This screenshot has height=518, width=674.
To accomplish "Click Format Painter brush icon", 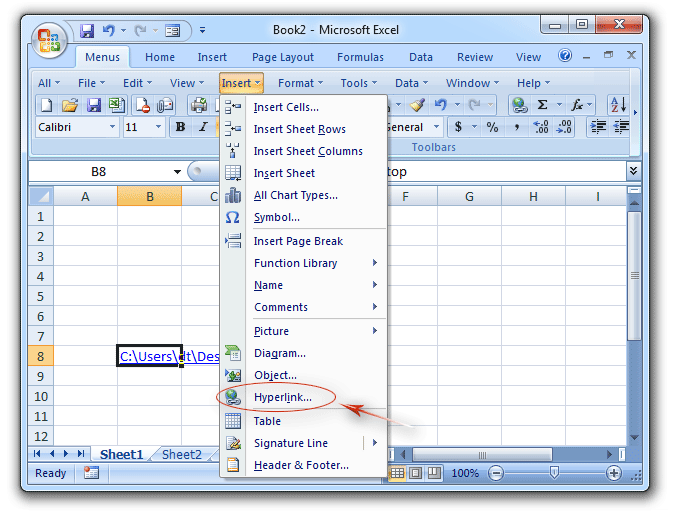I will point(417,104).
